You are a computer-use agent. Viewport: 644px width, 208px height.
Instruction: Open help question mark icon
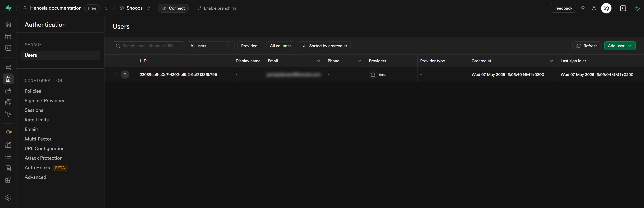pos(594,8)
